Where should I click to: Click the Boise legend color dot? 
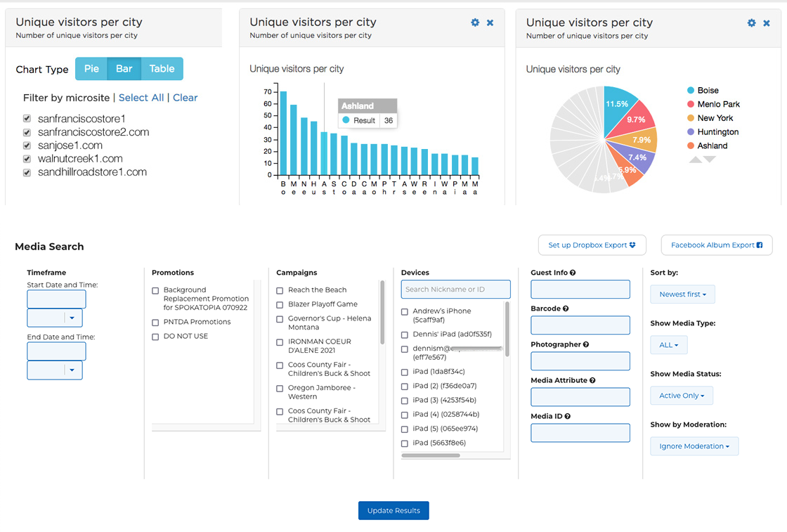tap(691, 91)
